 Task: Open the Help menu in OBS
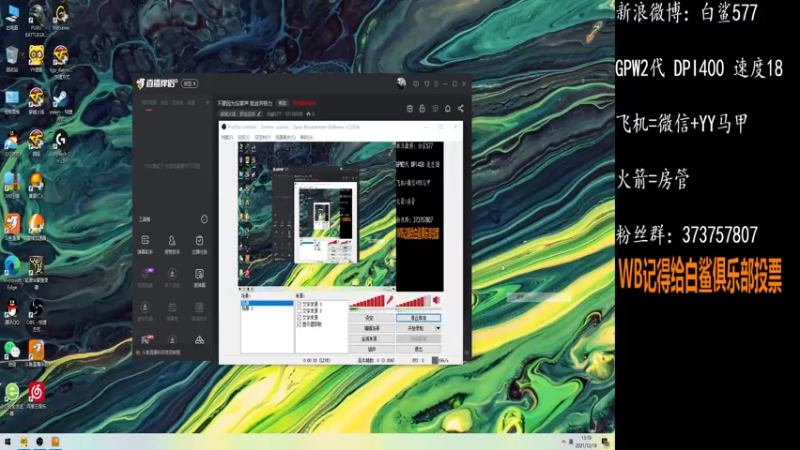(307, 137)
